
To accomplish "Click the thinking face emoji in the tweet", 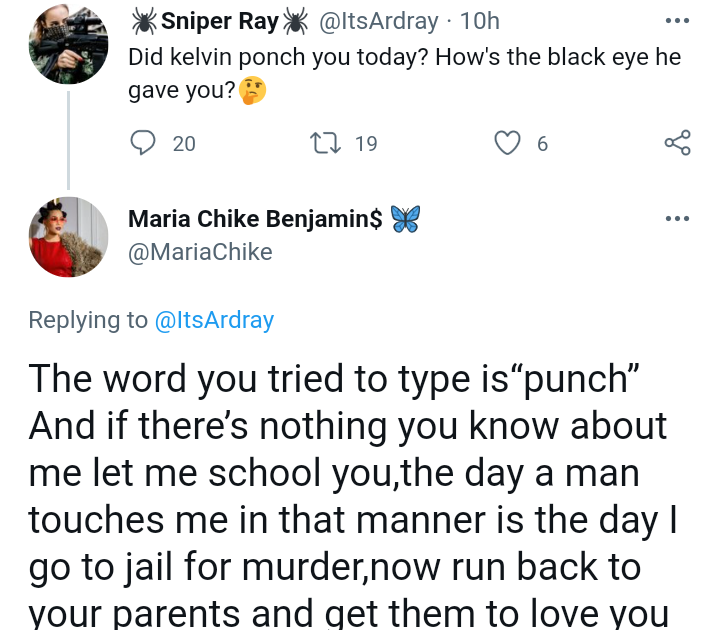I will 255,92.
